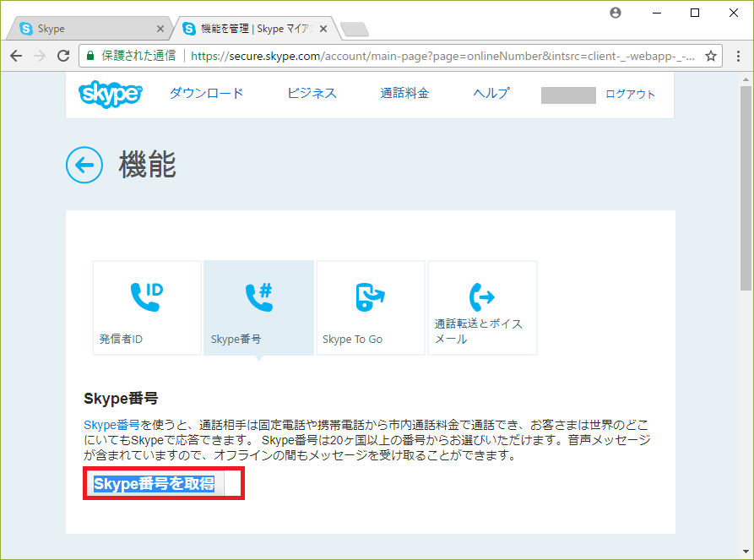The width and height of the screenshot is (754, 560).
Task: Click the ログアウト link
Action: (630, 95)
